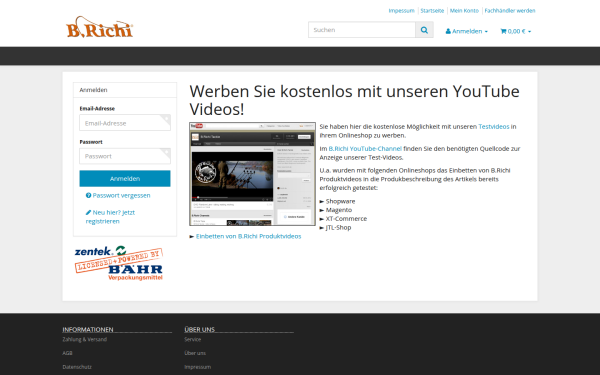
Task: Click the search magnifier button
Action: 424,30
